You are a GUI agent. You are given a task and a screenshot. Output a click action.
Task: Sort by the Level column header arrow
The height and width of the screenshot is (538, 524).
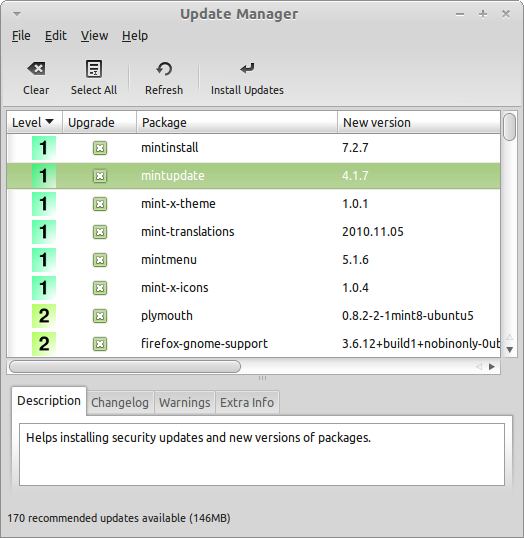point(49,121)
